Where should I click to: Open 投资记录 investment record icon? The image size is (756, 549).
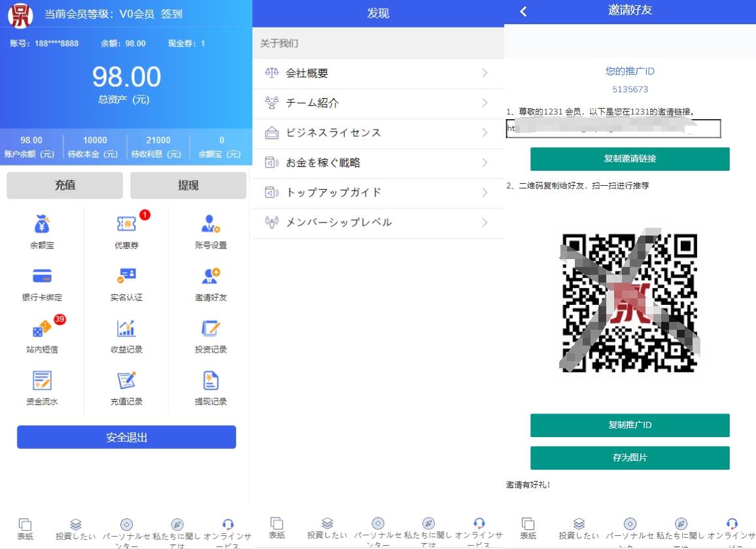211,328
